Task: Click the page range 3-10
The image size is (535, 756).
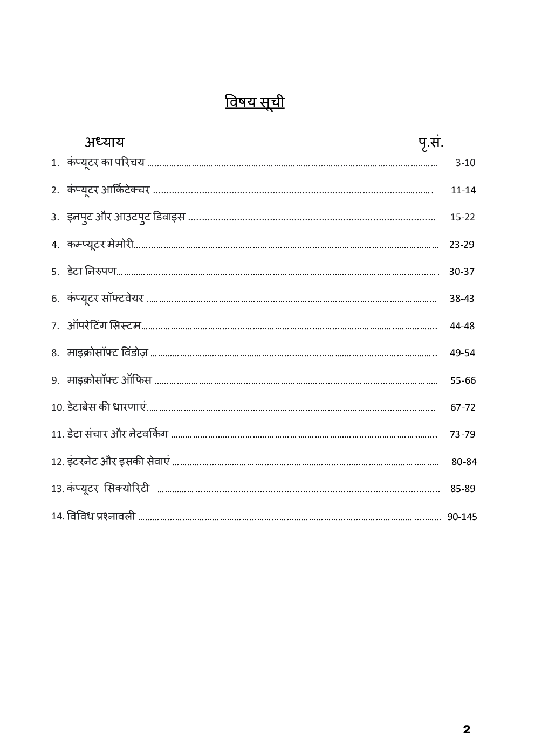Action: coord(465,163)
